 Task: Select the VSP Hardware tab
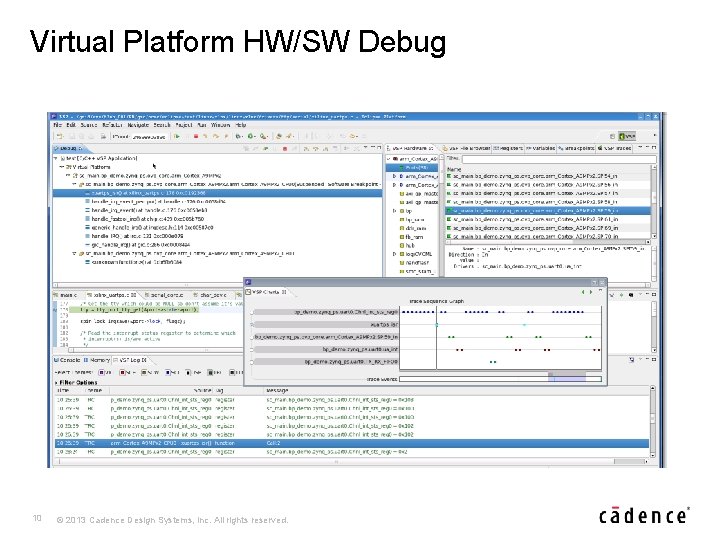click(x=410, y=148)
